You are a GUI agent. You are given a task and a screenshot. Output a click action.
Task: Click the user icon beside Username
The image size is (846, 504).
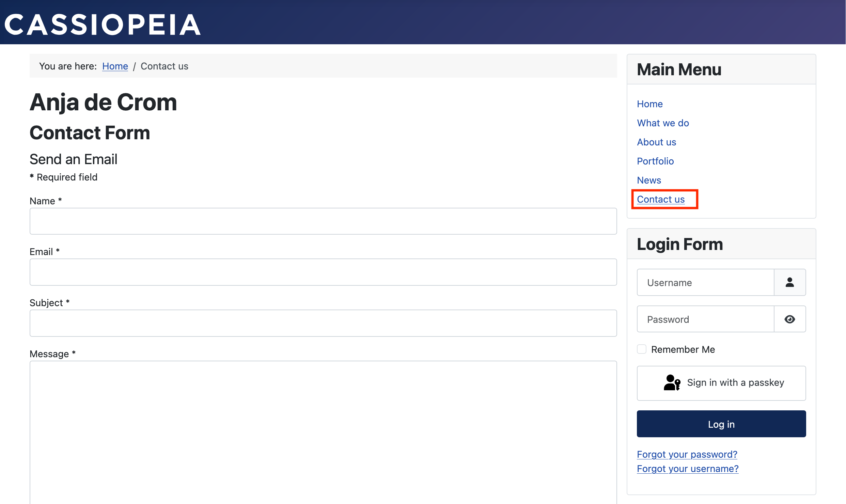coord(789,282)
